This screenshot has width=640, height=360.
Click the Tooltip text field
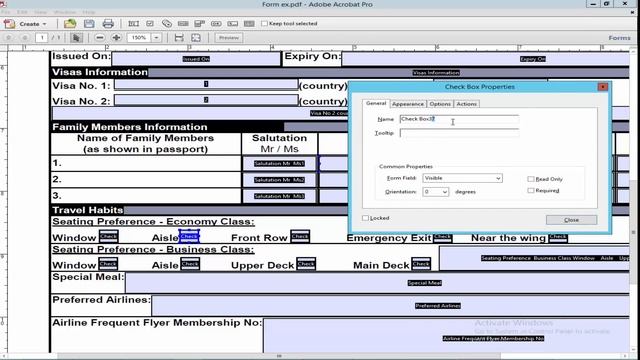[459, 133]
